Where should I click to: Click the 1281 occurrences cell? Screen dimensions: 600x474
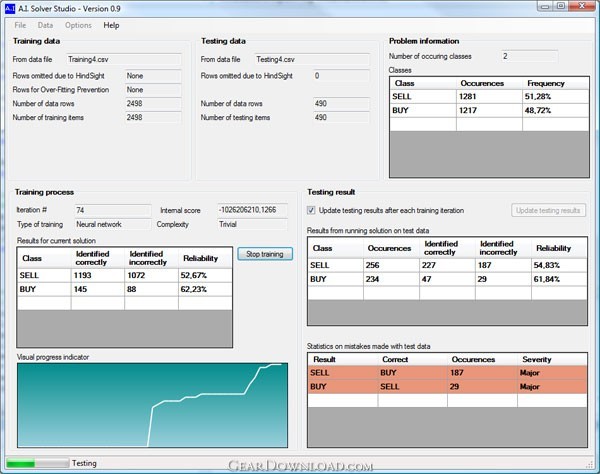[x=489, y=96]
